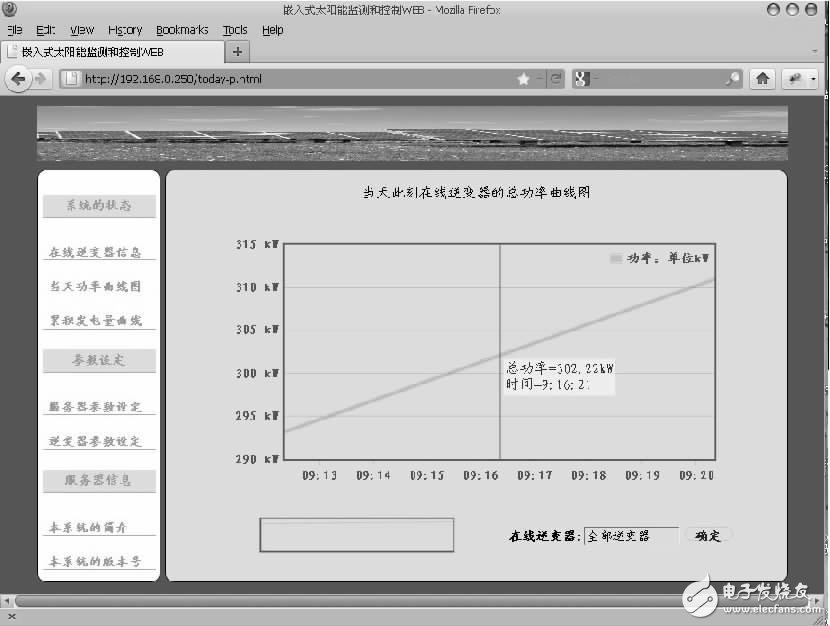Click inside the URL address bar
This screenshot has height=626, width=830.
pyautogui.click(x=300, y=78)
